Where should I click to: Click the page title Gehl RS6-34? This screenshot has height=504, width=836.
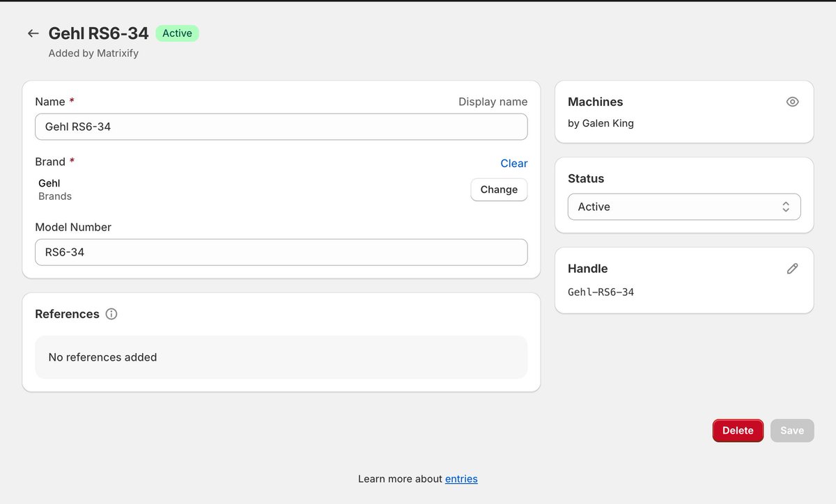tap(98, 33)
